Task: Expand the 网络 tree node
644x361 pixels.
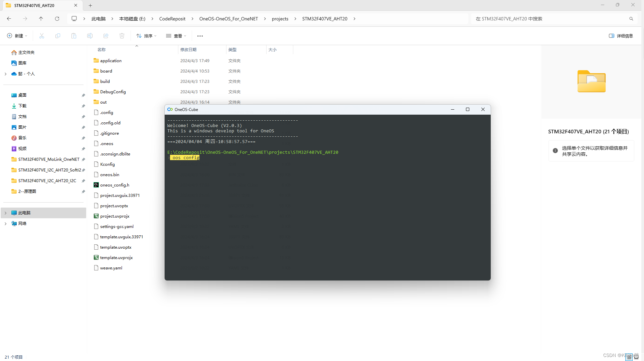Action: 5,224
